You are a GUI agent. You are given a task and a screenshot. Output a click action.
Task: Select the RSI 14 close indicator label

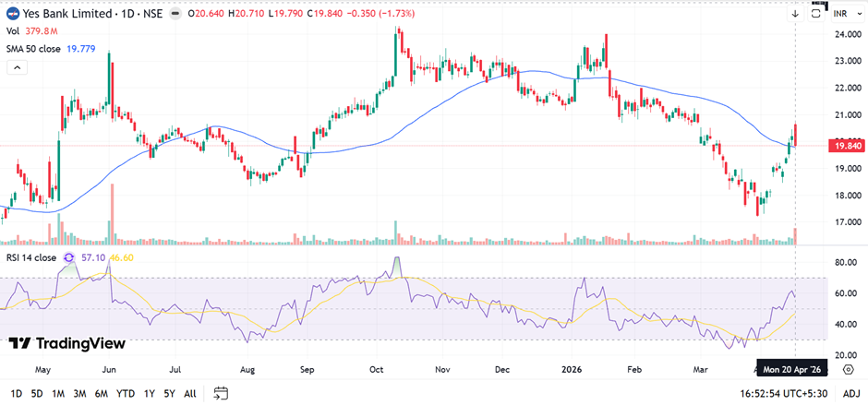click(x=32, y=257)
